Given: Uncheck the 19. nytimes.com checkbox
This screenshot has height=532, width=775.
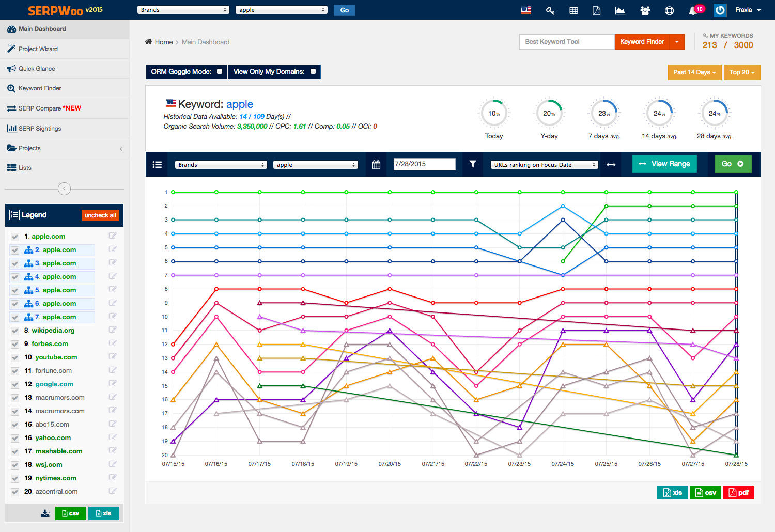Looking at the screenshot, I should 15,478.
